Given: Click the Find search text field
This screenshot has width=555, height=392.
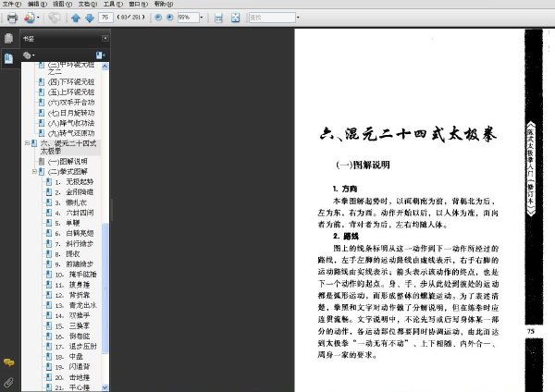Looking at the screenshot, I should pyautogui.click(x=272, y=17).
